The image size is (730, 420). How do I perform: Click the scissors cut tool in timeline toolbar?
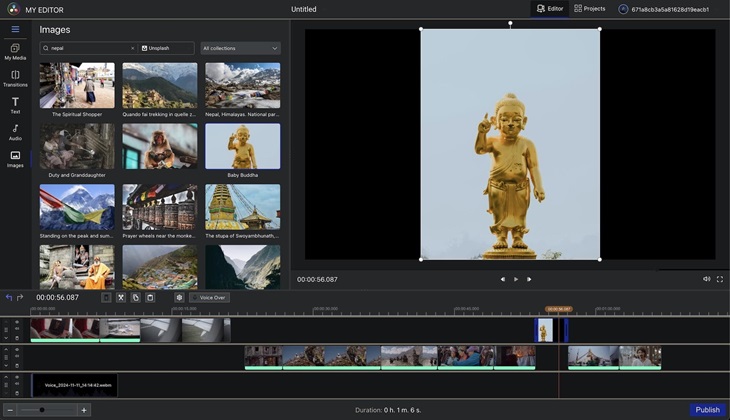120,297
